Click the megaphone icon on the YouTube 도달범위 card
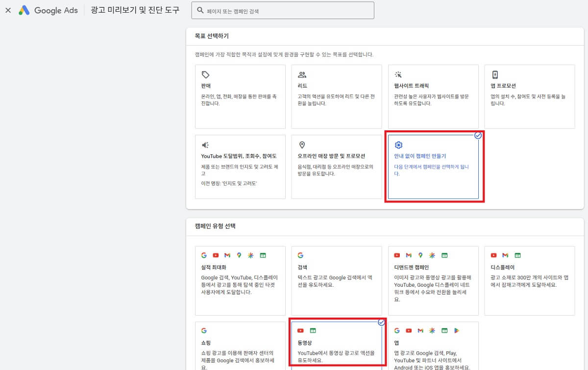This screenshot has height=370, width=588. pyautogui.click(x=206, y=145)
